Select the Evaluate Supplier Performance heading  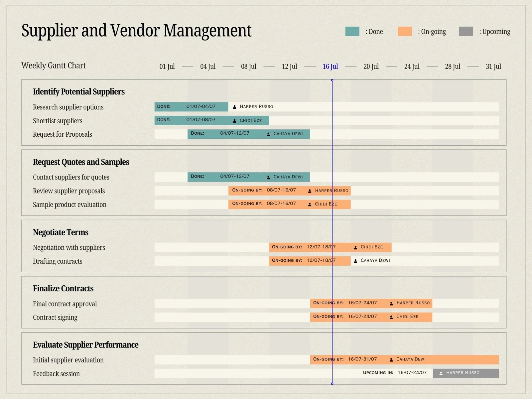pyautogui.click(x=85, y=345)
